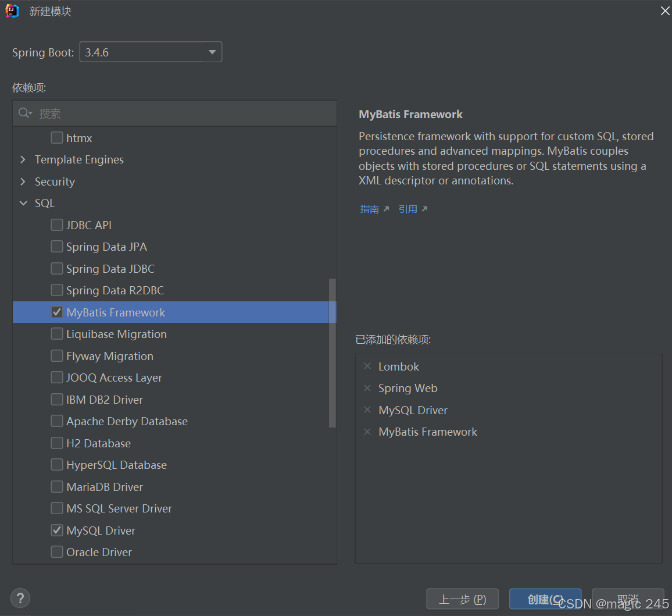Image resolution: width=672 pixels, height=616 pixels.
Task: Click the search magnifier icon
Action: pos(24,113)
